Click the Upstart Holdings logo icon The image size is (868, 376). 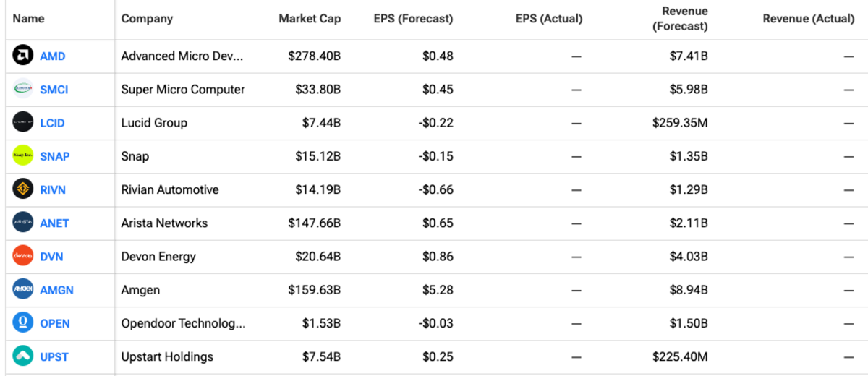[23, 356]
